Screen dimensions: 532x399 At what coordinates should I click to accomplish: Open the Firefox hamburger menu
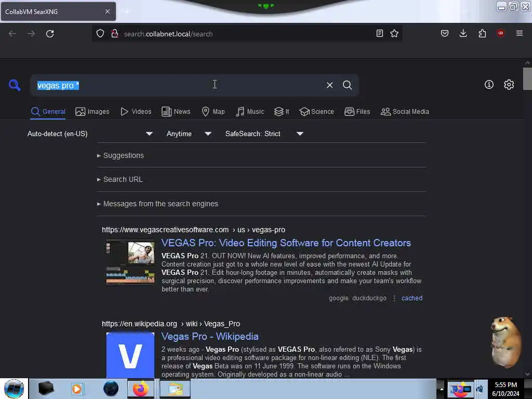coord(519,33)
